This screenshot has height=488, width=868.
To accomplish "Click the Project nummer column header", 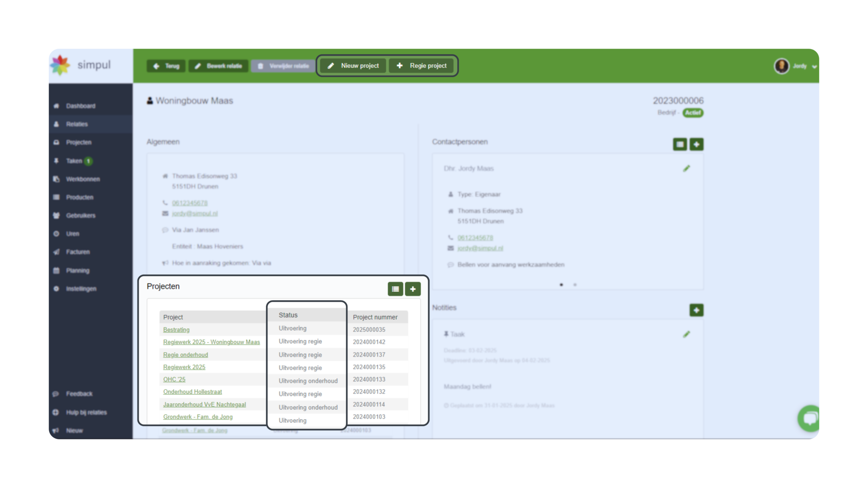I will (x=375, y=317).
